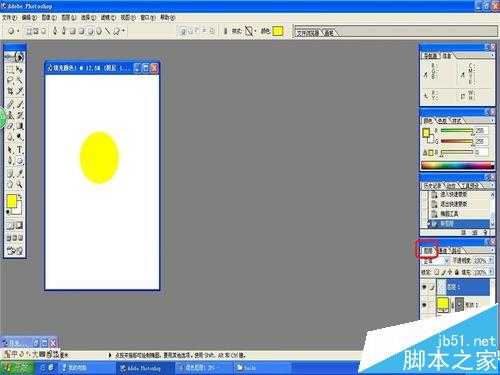Select the Pen tool in toolbox
Viewport: 500px width, 375px height.
coord(10,161)
